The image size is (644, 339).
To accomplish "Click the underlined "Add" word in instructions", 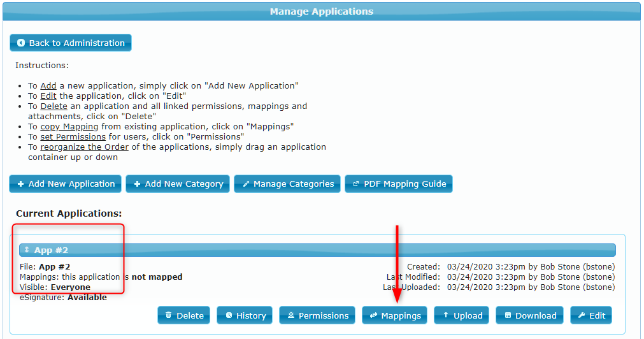I will point(48,86).
